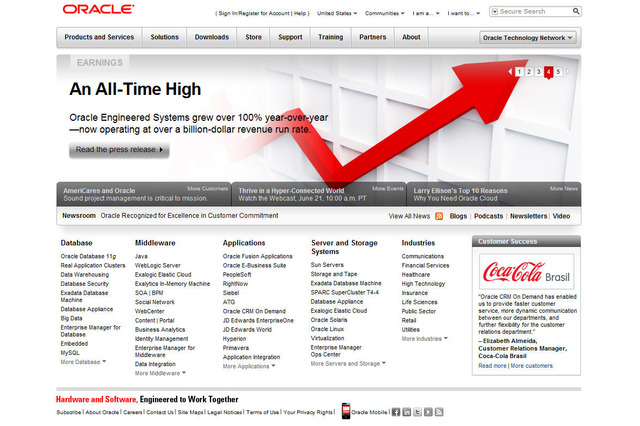Viewport: 640px width, 426px height.
Task: Open the Oracle Technology Network dropdown
Action: pyautogui.click(x=528, y=38)
